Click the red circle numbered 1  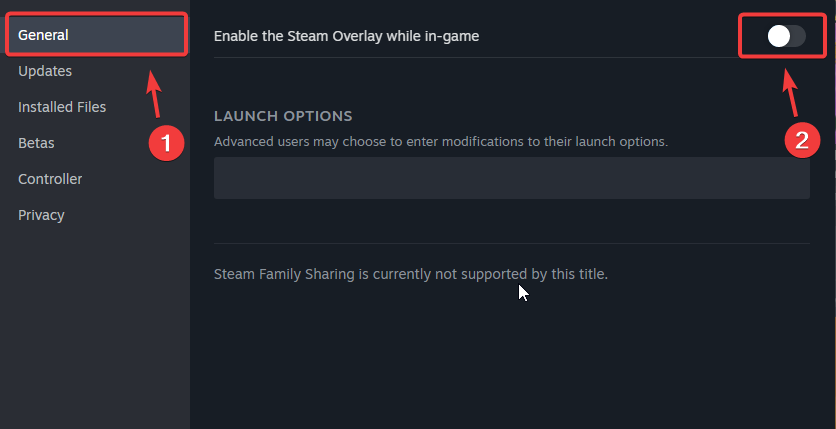coord(167,143)
